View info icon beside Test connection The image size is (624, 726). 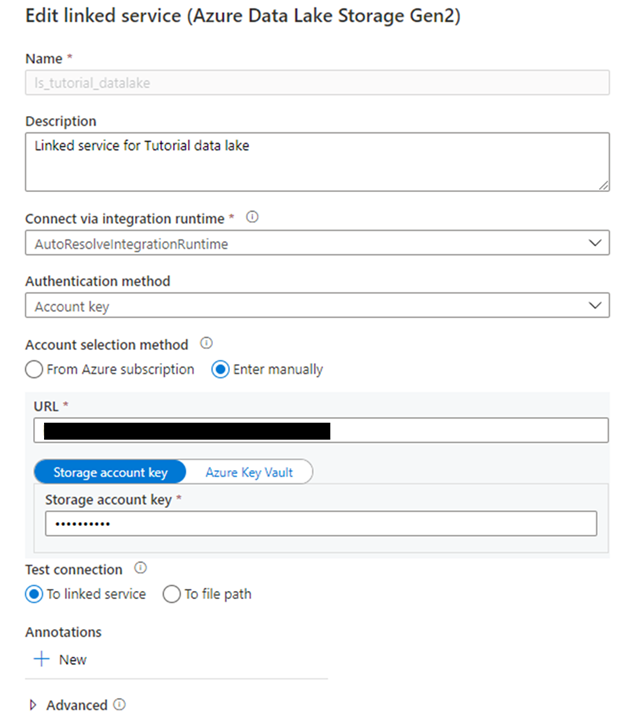pos(140,568)
